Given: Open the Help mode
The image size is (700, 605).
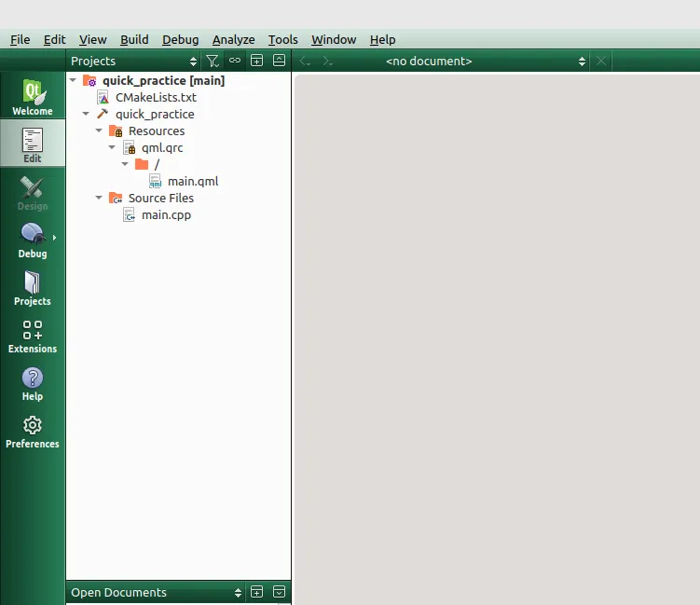Looking at the screenshot, I should click(x=33, y=382).
